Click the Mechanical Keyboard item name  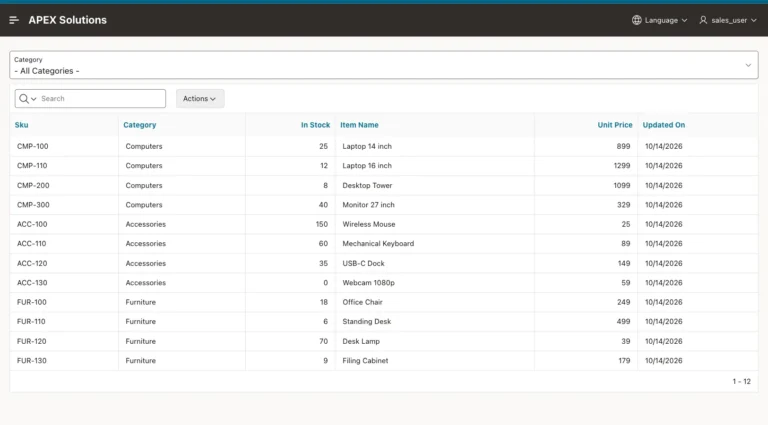(x=378, y=243)
